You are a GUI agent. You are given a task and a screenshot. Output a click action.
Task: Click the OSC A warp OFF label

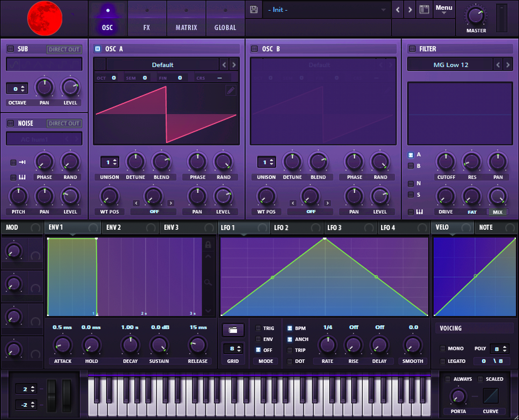coord(154,211)
